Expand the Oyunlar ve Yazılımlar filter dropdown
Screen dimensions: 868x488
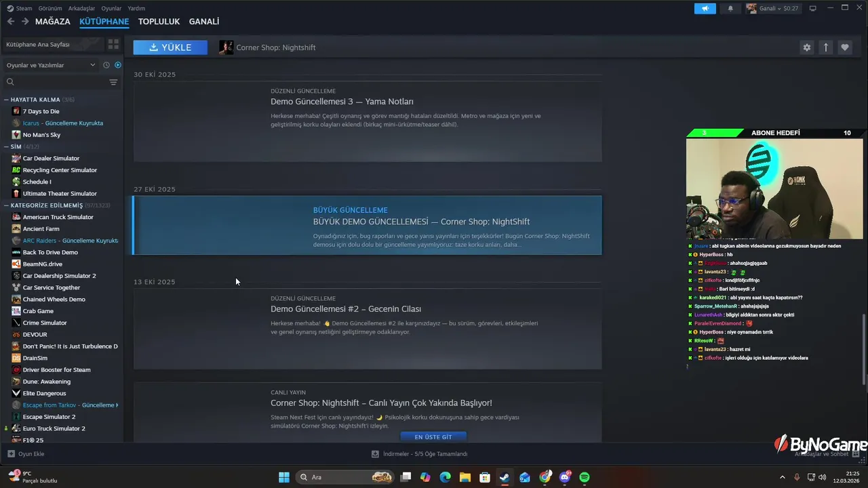51,65
